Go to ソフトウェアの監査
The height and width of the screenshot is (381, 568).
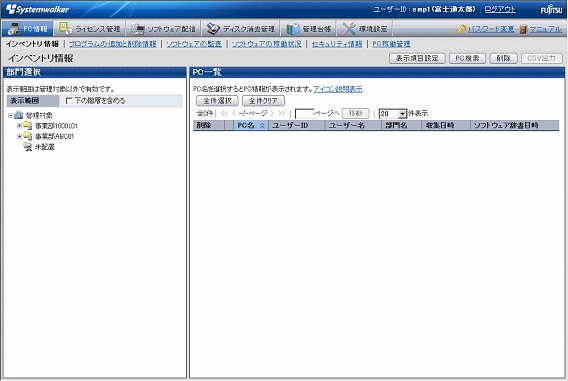(194, 44)
